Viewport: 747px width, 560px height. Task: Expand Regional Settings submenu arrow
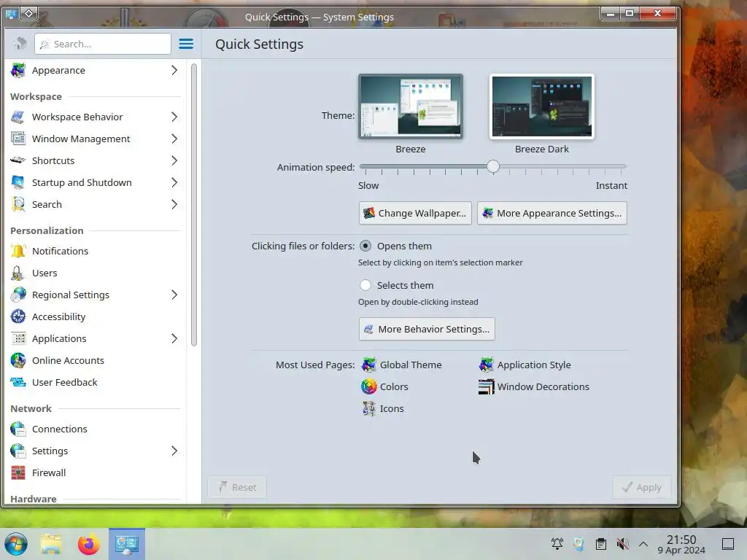174,295
